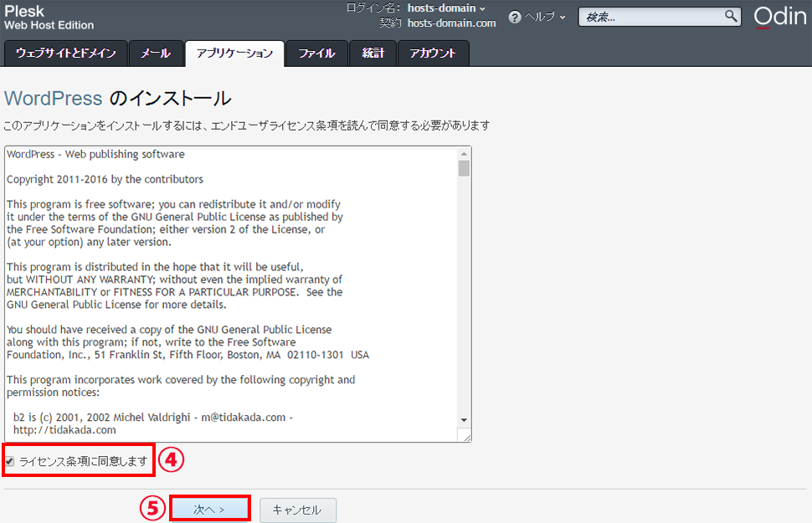
Task: Open the 統計 tab
Action: tap(373, 54)
